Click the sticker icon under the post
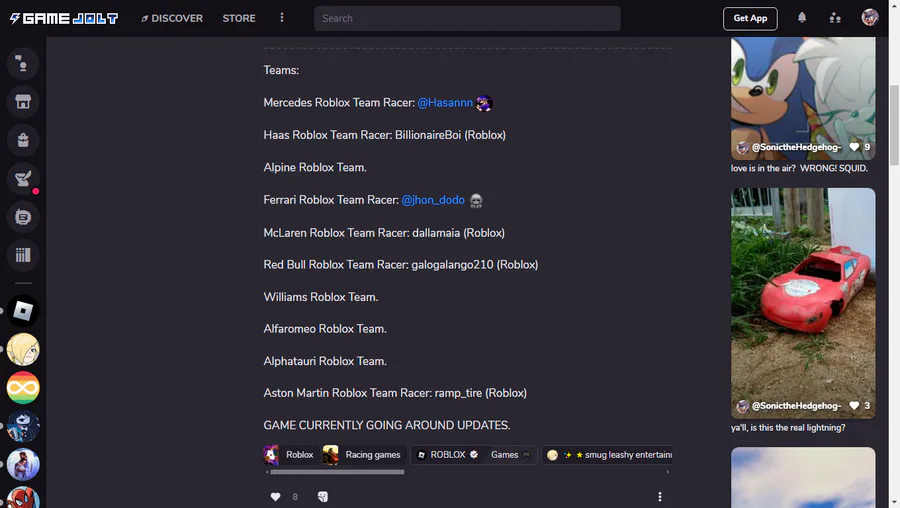900x508 pixels. pos(323,497)
